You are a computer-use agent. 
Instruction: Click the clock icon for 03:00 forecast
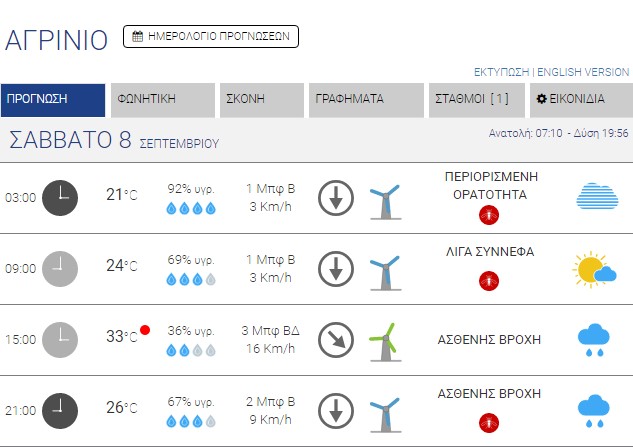click(61, 197)
